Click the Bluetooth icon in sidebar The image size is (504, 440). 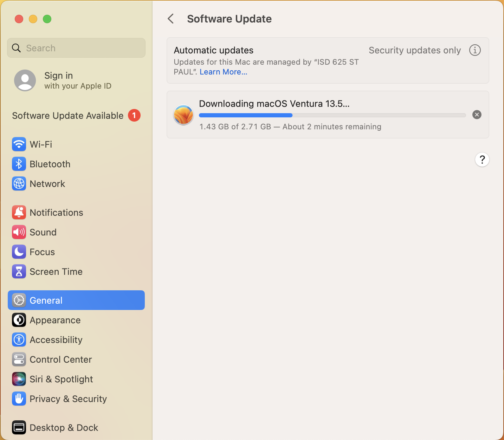19,164
